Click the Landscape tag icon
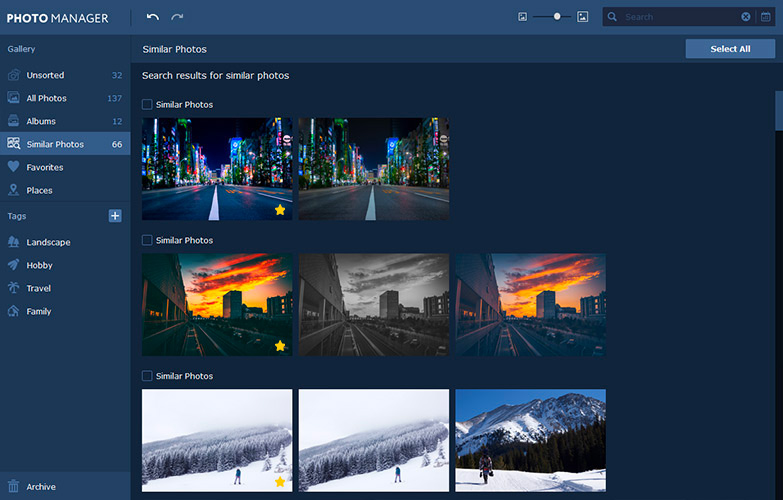Viewport: 783px width, 500px height. 13,242
